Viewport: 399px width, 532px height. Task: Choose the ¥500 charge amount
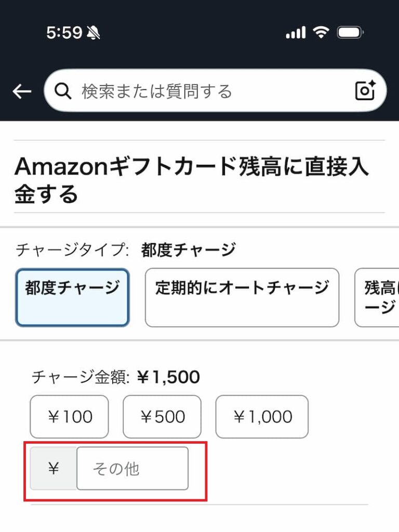tap(162, 417)
